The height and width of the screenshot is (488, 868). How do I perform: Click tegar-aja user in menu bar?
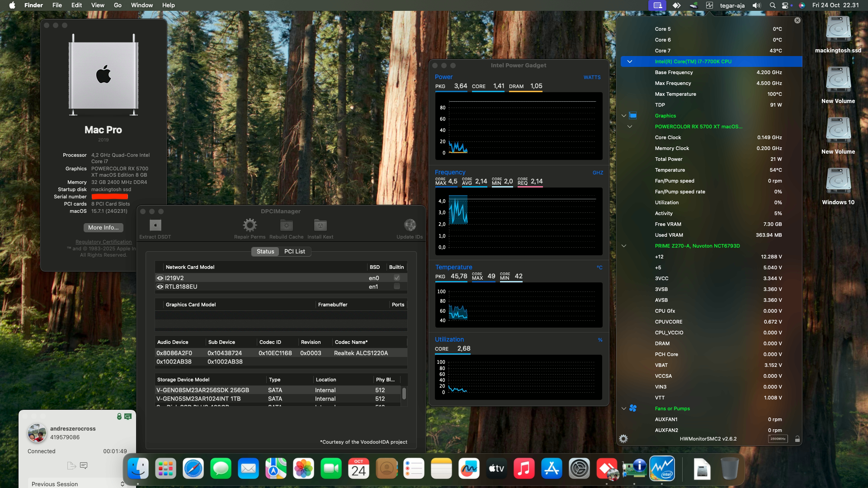coord(732,5)
